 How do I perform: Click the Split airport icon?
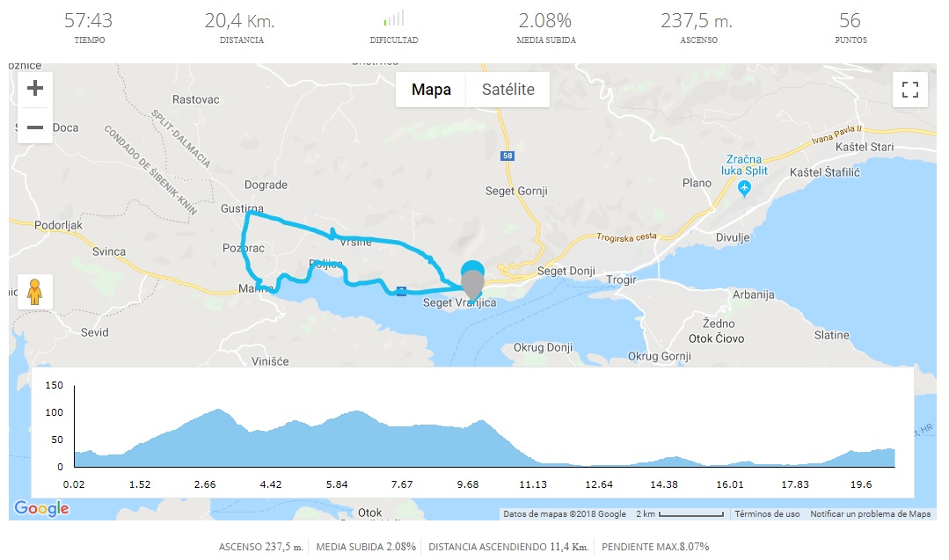click(745, 187)
